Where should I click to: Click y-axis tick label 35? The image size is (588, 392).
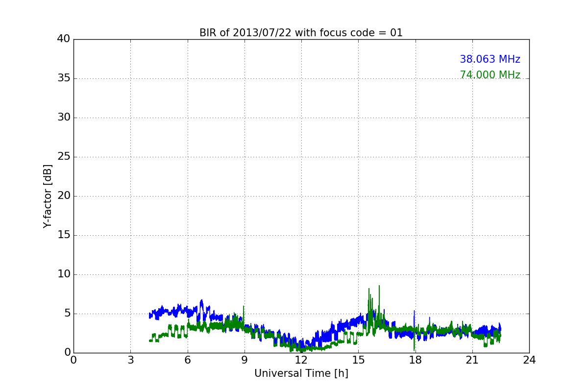(x=64, y=78)
